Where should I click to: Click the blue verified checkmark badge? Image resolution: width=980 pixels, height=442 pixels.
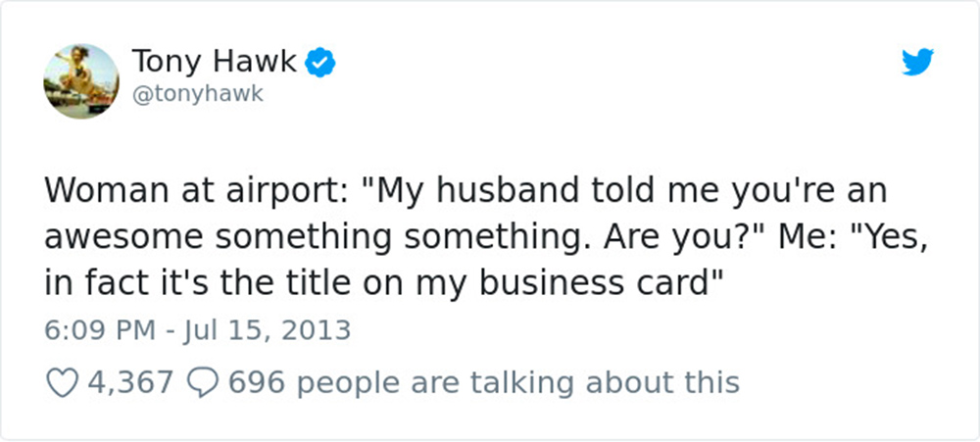320,63
